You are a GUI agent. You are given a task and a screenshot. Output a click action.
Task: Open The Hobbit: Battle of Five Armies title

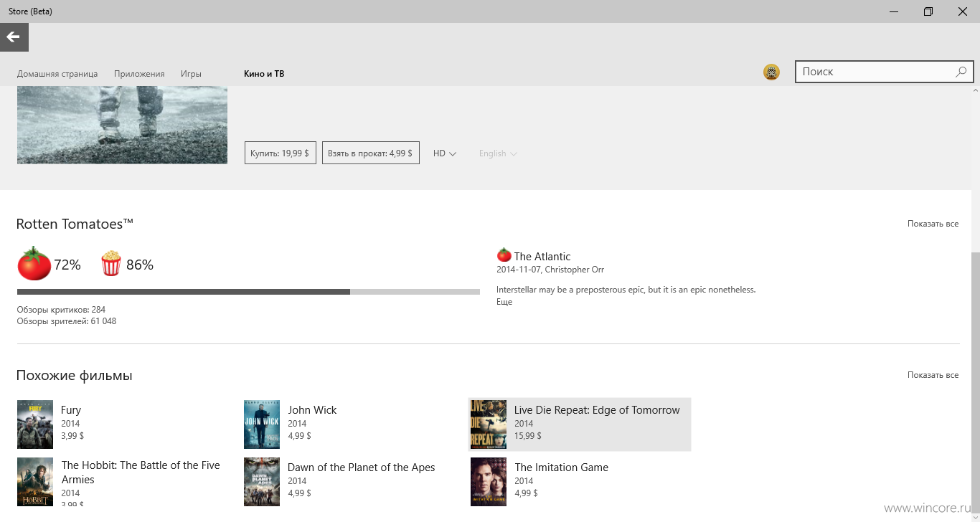141,473
